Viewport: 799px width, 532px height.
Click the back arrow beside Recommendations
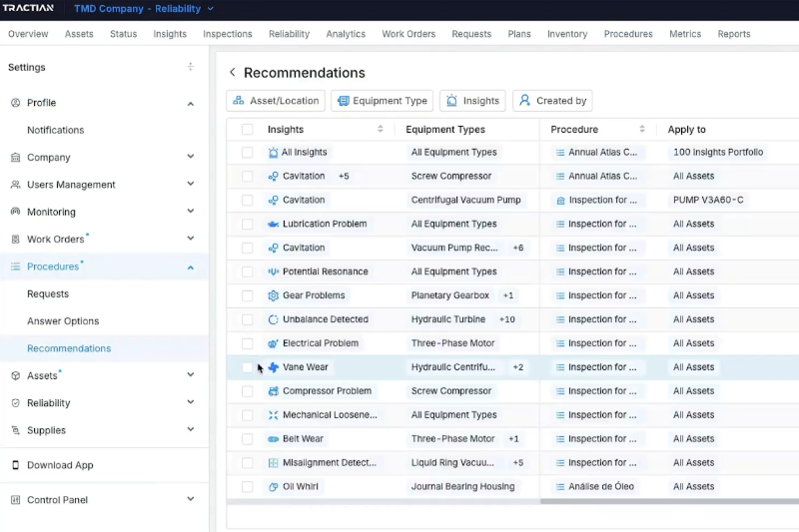pos(233,73)
